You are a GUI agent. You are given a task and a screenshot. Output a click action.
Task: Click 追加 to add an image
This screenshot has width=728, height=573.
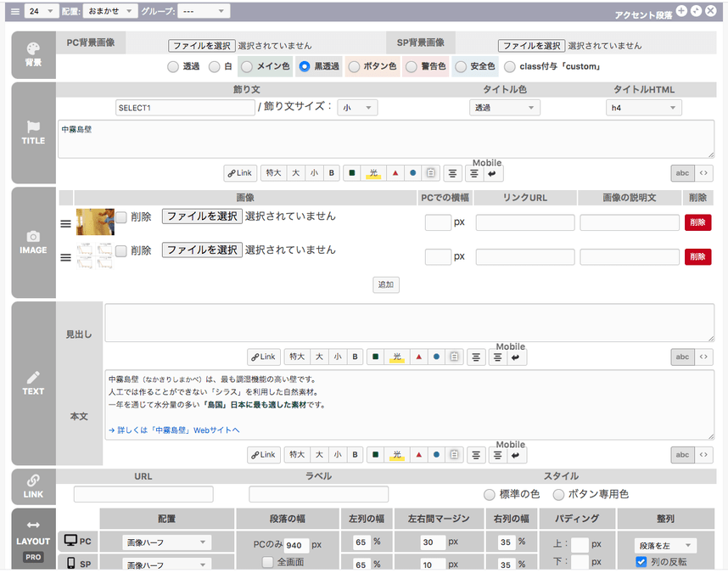pos(386,285)
